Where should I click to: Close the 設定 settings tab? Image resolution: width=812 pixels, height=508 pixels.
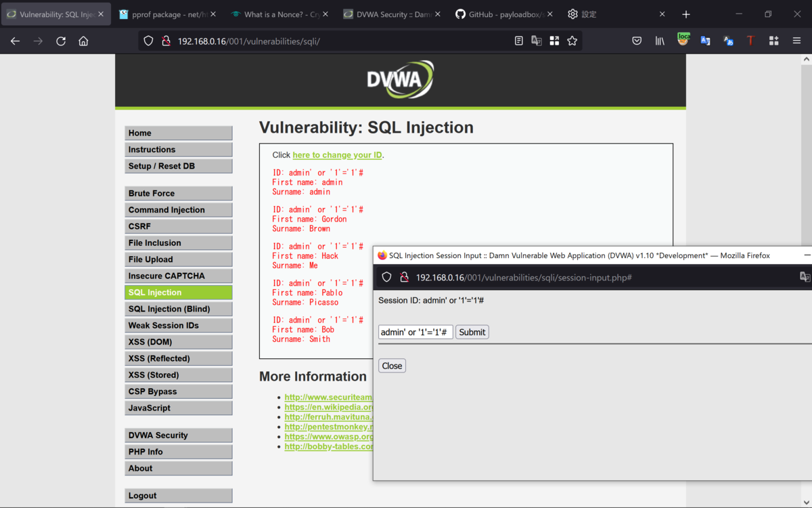[x=662, y=14]
